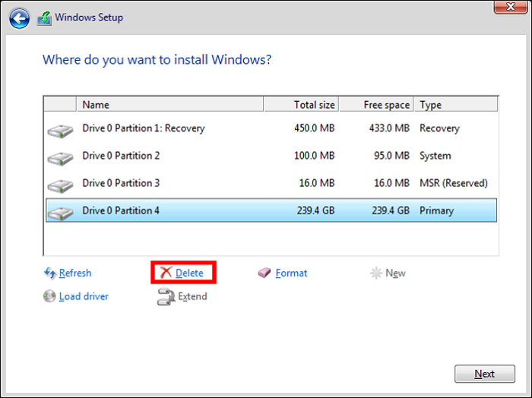Click the 16.0 MB total size cell

[x=317, y=183]
